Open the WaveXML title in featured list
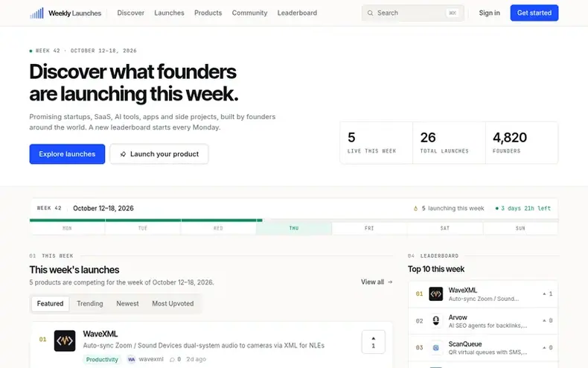Image resolution: width=588 pixels, height=368 pixels. coord(100,334)
